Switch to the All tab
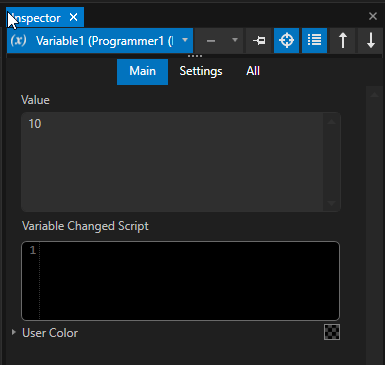Image resolution: width=385 pixels, height=365 pixels. pyautogui.click(x=253, y=71)
